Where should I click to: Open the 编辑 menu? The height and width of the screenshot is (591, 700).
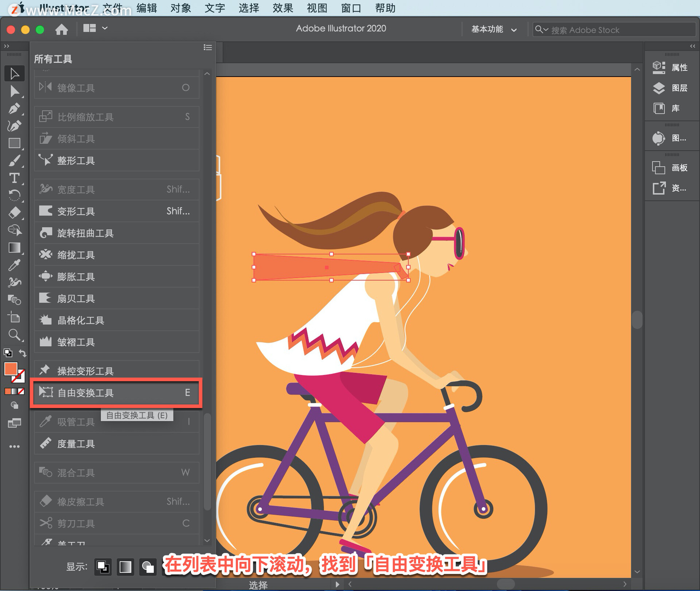tap(147, 8)
